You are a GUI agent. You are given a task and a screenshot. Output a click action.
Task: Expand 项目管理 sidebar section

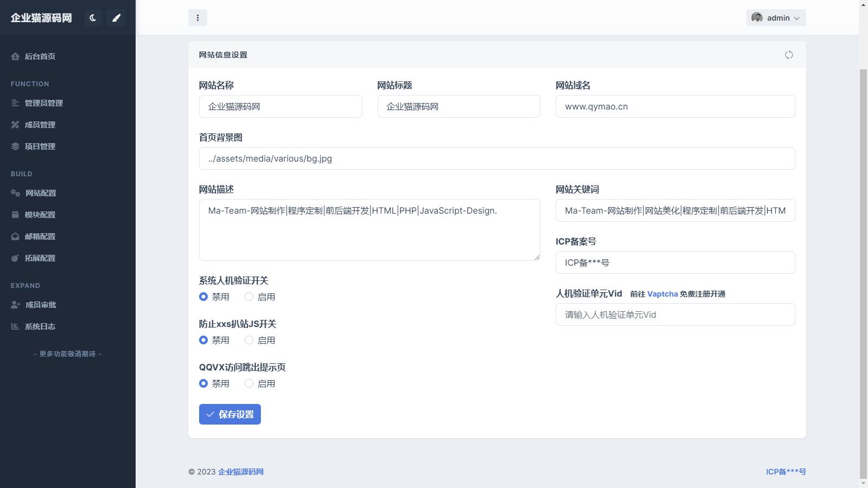[x=40, y=146]
